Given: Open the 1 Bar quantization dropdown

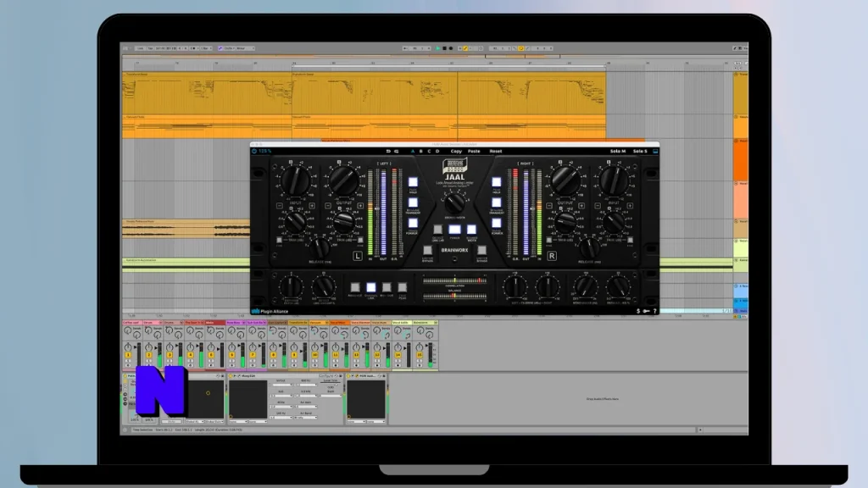Looking at the screenshot, I should 206,48.
